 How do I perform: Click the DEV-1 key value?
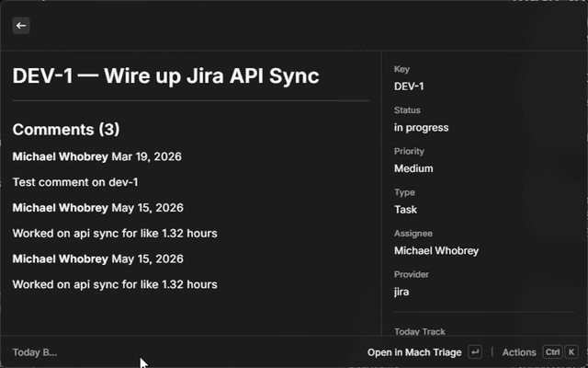pos(409,86)
